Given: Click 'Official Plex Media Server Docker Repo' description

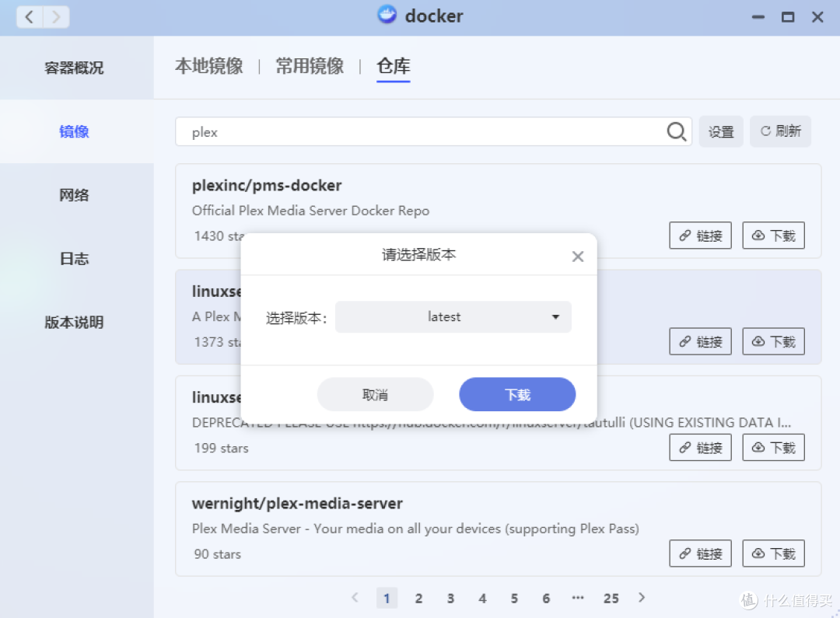Looking at the screenshot, I should pos(310,211).
